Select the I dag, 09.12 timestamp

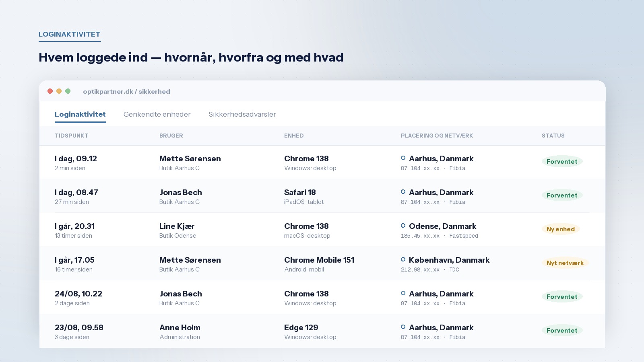pyautogui.click(x=76, y=158)
